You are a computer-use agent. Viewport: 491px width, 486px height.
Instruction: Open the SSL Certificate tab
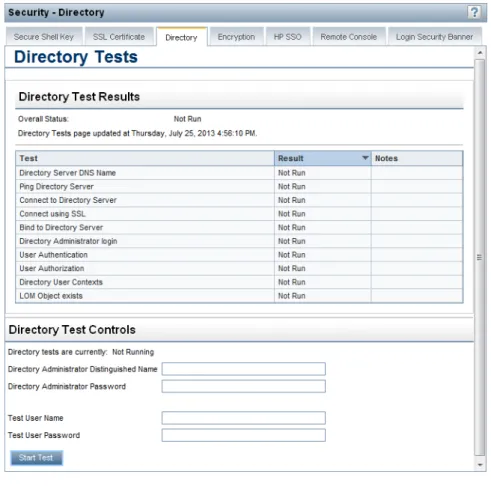119,37
